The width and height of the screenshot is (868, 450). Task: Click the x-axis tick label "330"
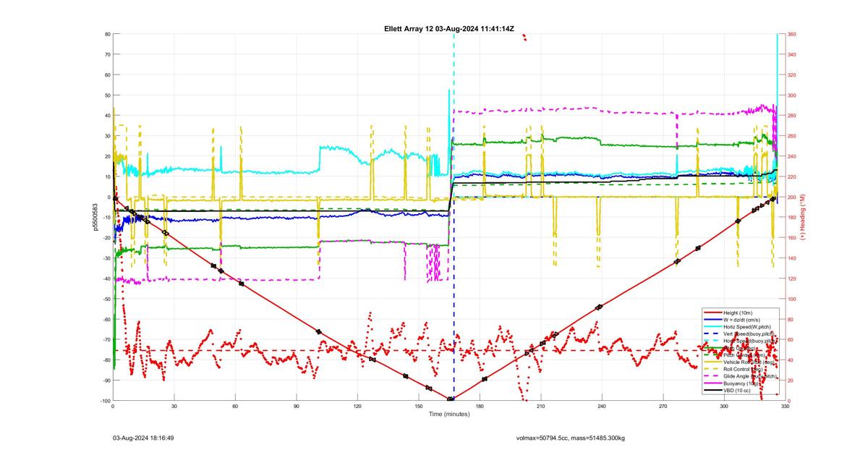785,407
